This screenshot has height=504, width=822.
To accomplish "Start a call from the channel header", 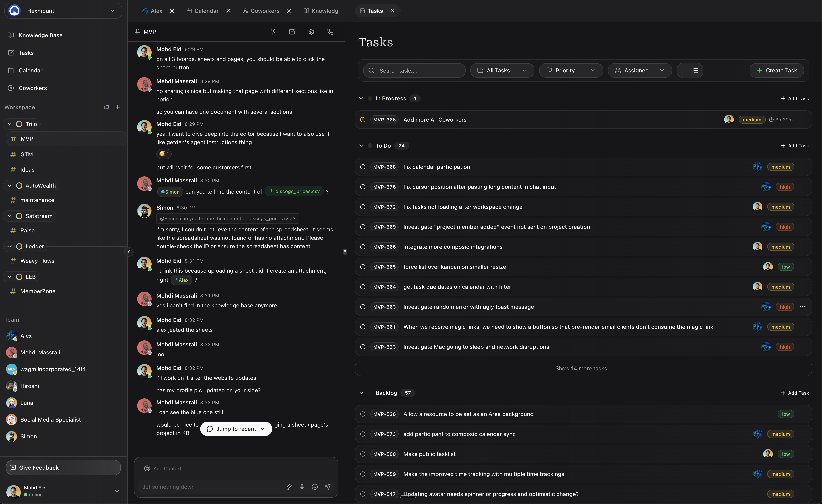I will click(330, 32).
